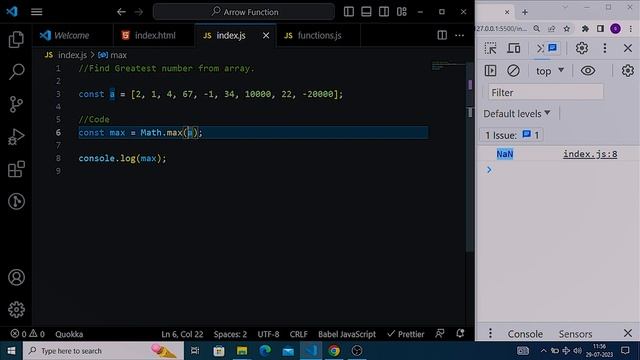Select the Console drawer tab
Viewport: 640px width, 360px height.
(525, 334)
